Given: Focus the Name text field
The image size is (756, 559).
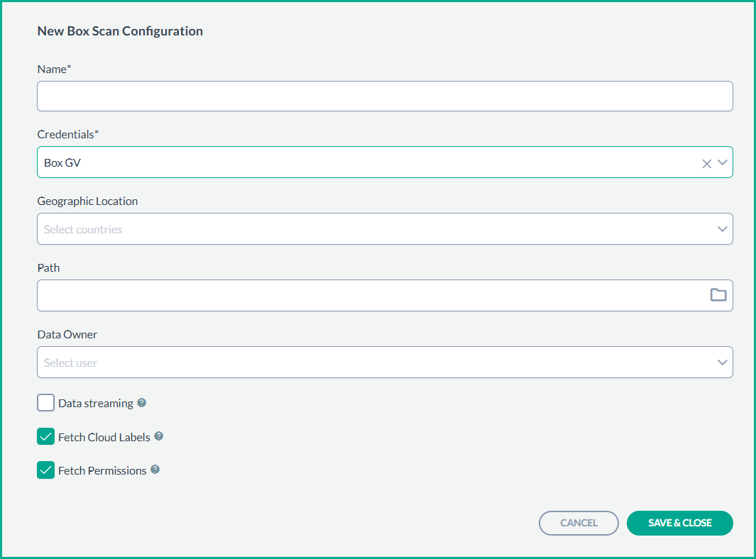Looking at the screenshot, I should (x=384, y=96).
